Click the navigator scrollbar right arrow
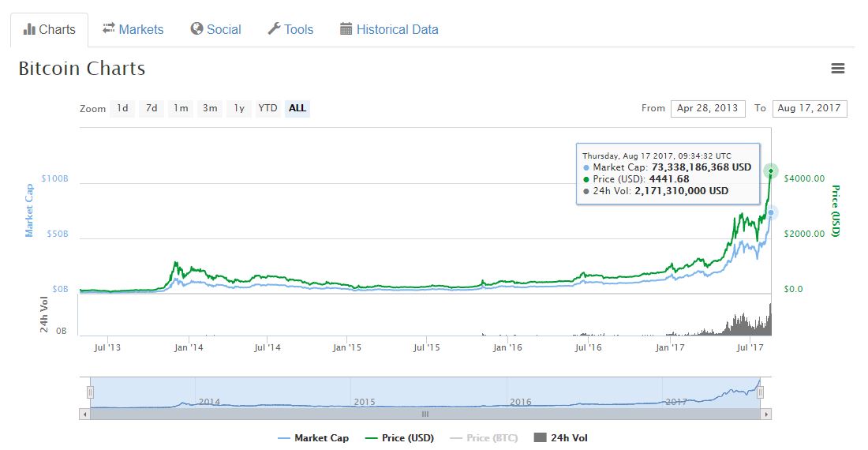868x450 pixels. coord(766,414)
